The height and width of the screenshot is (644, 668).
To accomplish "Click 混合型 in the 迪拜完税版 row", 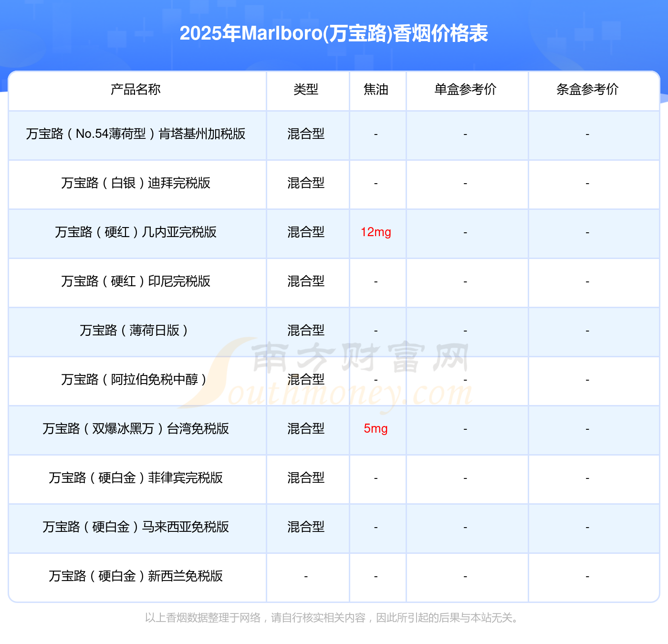I will pos(306,183).
